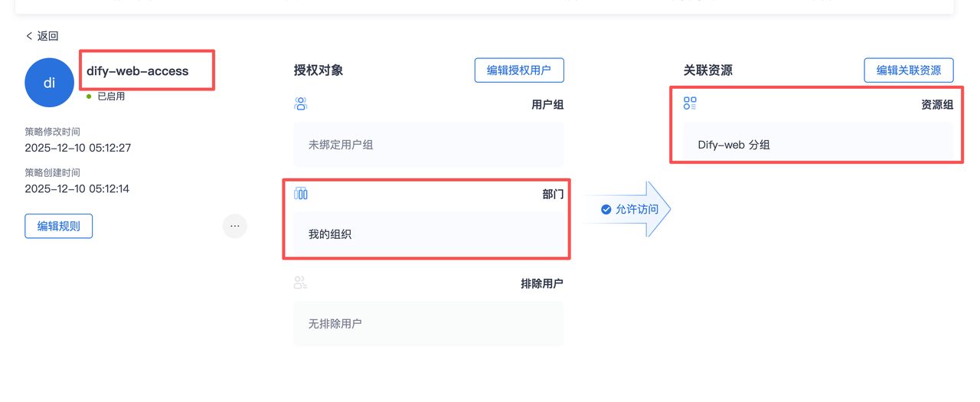The height and width of the screenshot is (402, 980).
Task: Click the 部门 department icon
Action: (x=301, y=194)
